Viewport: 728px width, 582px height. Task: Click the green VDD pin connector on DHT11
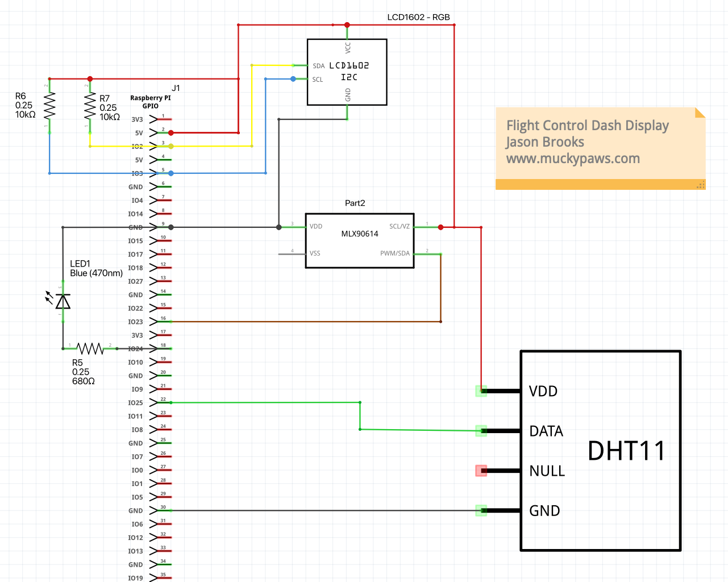pos(481,391)
